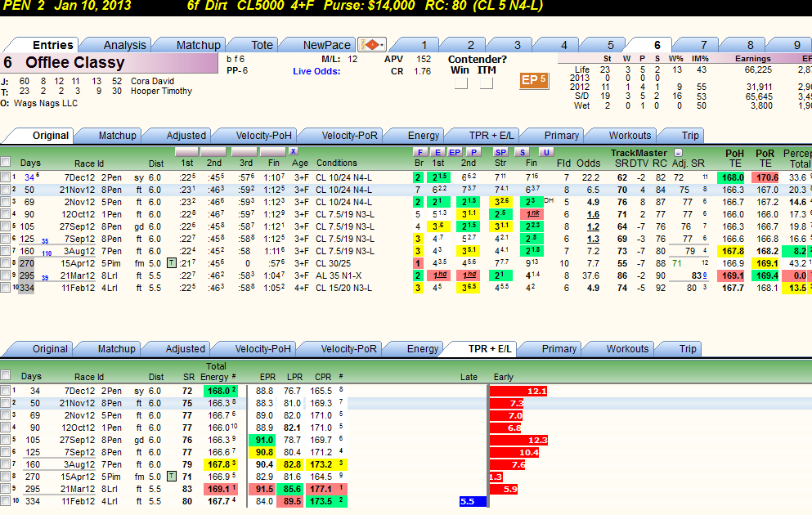Toggle the U filter button
The width and height of the screenshot is (812, 515).
[545, 152]
